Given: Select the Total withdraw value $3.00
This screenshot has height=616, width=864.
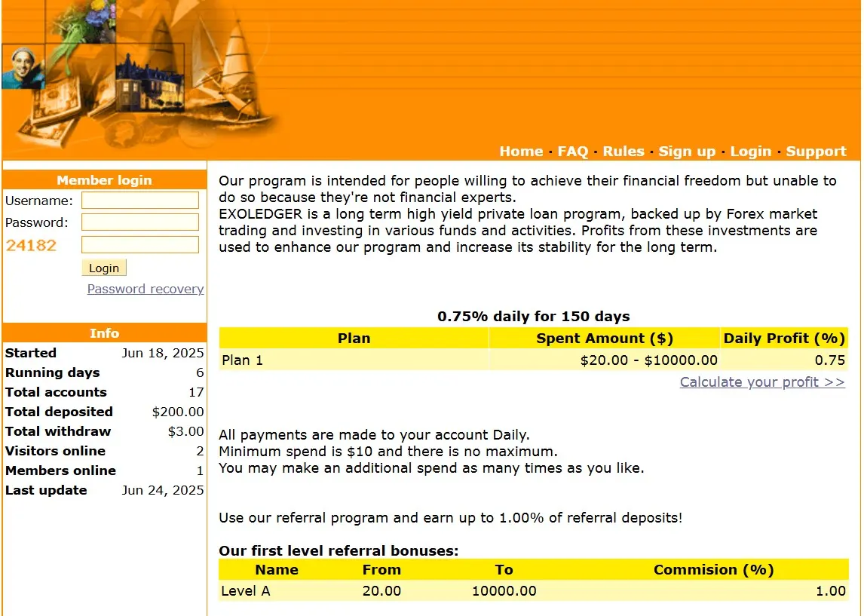Looking at the screenshot, I should coord(185,431).
